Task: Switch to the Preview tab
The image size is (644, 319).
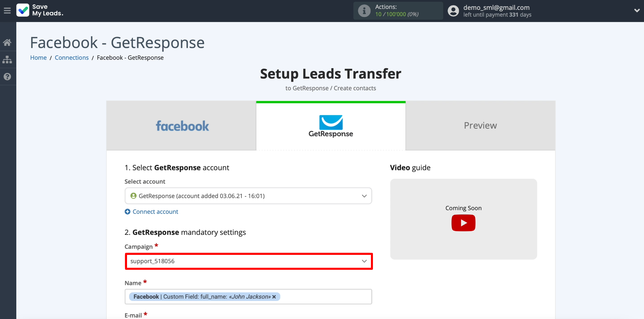Action: coord(480,126)
